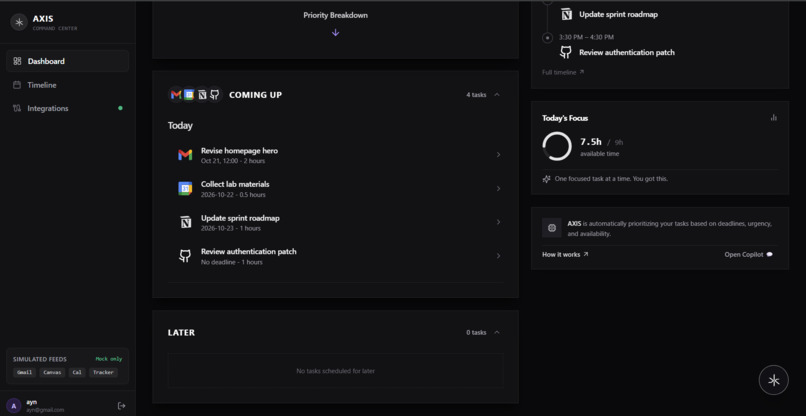Click the Notion icon in the timeline panel
This screenshot has height=416, width=806.
click(566, 14)
